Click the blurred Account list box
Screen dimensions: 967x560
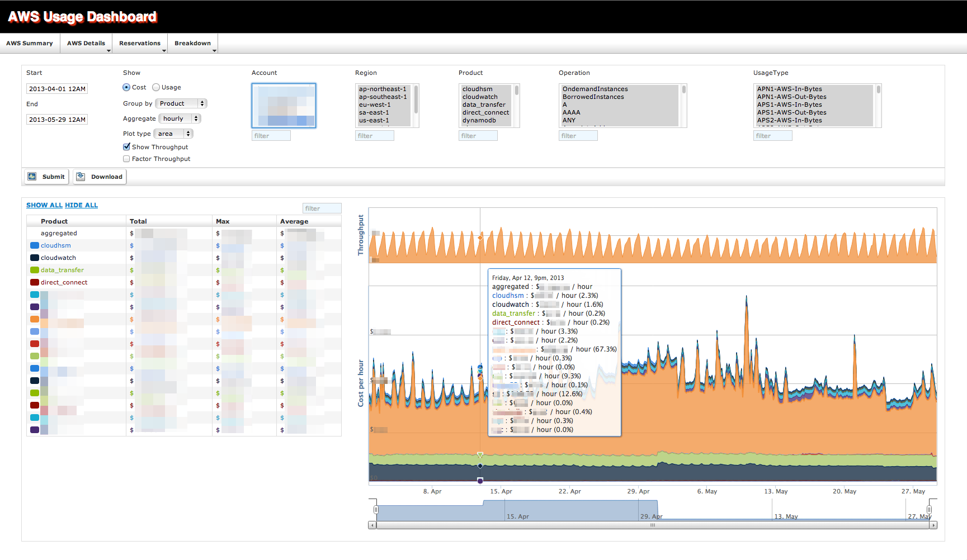tap(284, 106)
